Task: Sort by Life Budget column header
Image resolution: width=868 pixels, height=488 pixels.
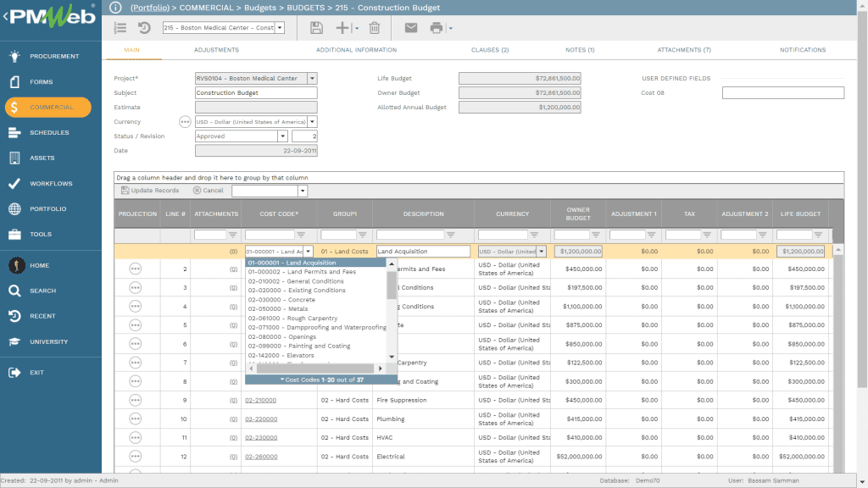Action: tap(800, 213)
